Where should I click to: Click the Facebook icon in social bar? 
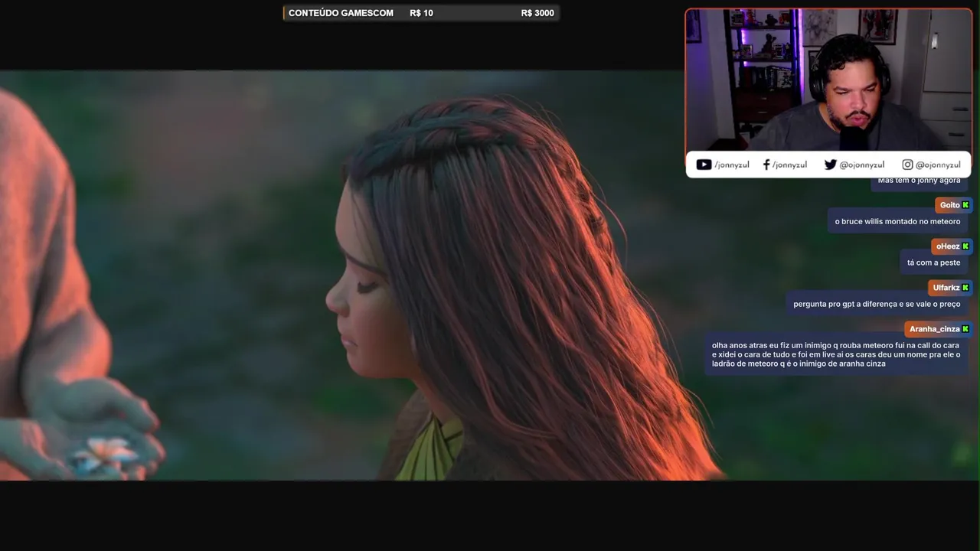click(x=766, y=165)
